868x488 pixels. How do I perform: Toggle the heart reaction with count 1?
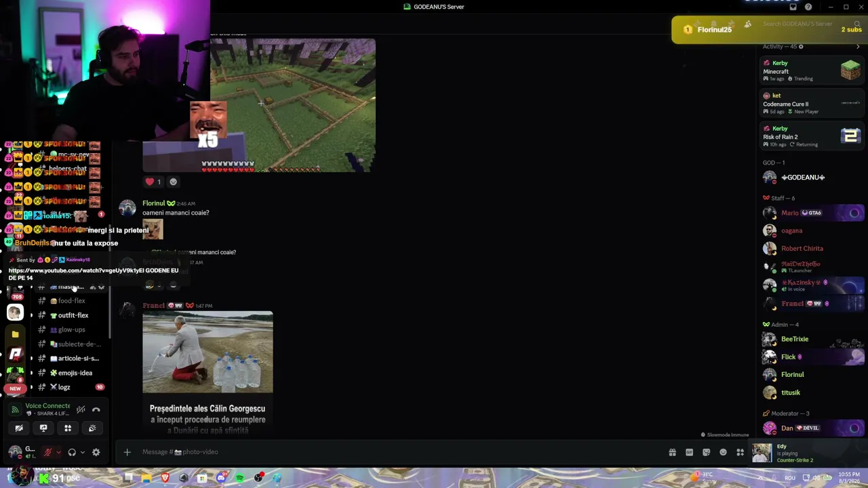tap(153, 182)
